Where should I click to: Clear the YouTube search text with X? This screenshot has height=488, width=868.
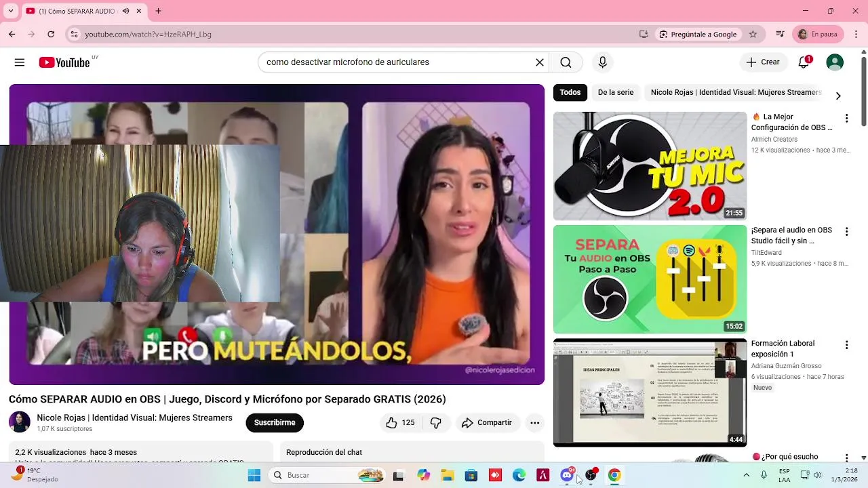tap(540, 62)
